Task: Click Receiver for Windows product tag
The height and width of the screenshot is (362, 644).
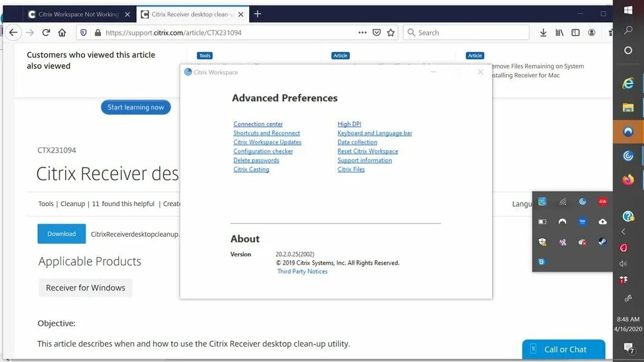Action: (86, 288)
